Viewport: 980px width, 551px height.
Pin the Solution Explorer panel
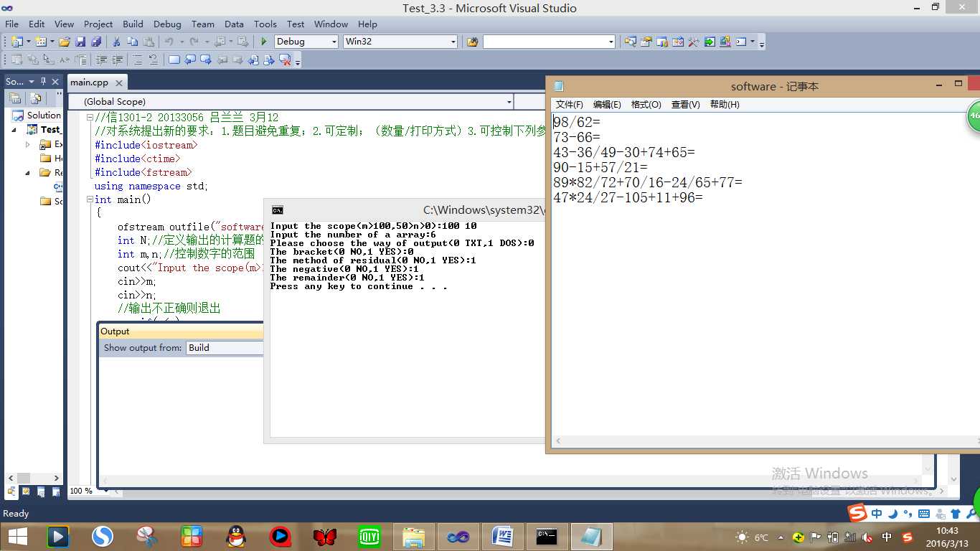coord(43,82)
